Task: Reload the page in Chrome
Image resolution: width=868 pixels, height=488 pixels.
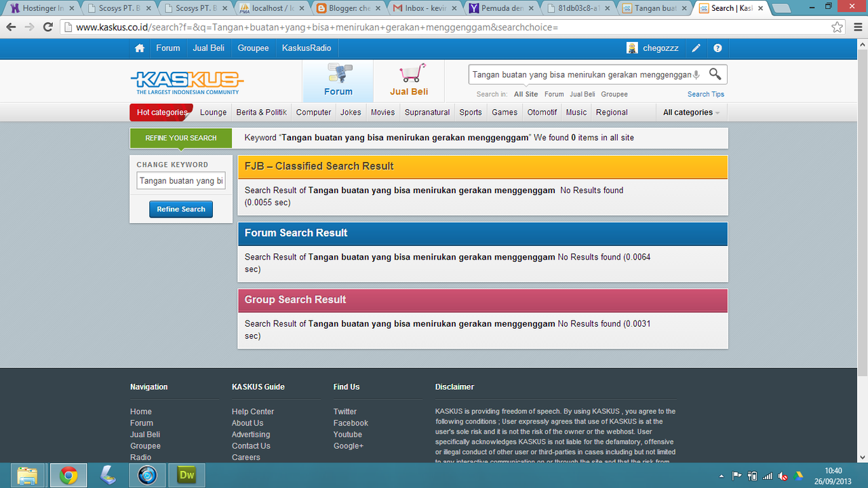Action: coord(47,27)
